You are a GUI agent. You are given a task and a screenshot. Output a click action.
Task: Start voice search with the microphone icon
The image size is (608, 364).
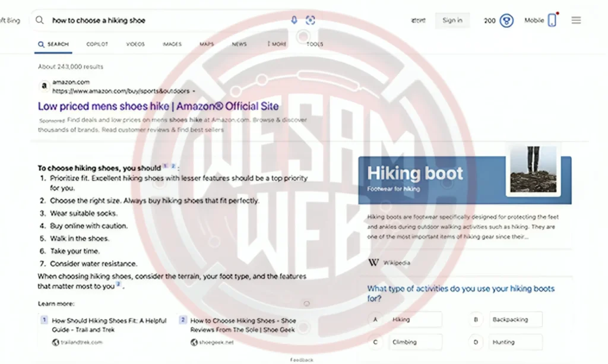coord(294,20)
